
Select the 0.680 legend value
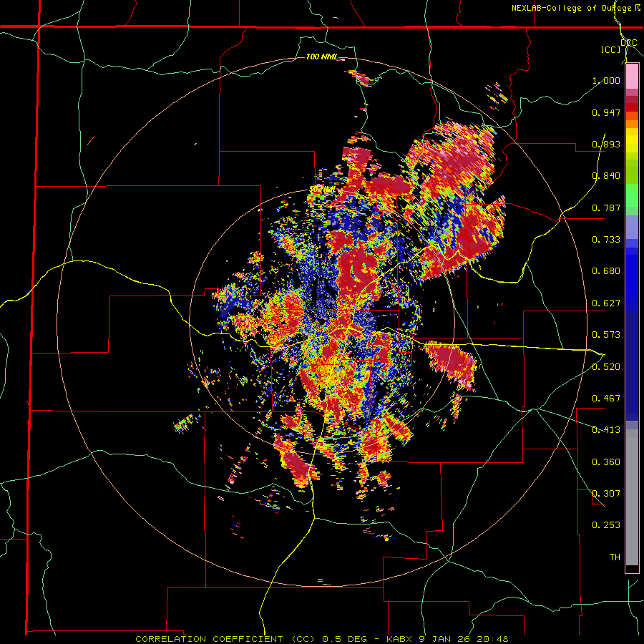[606, 271]
